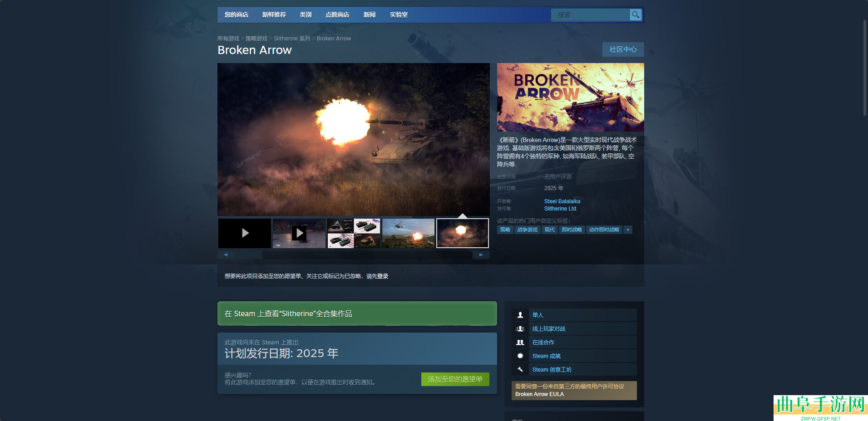Open the 新闻 tab

point(370,15)
